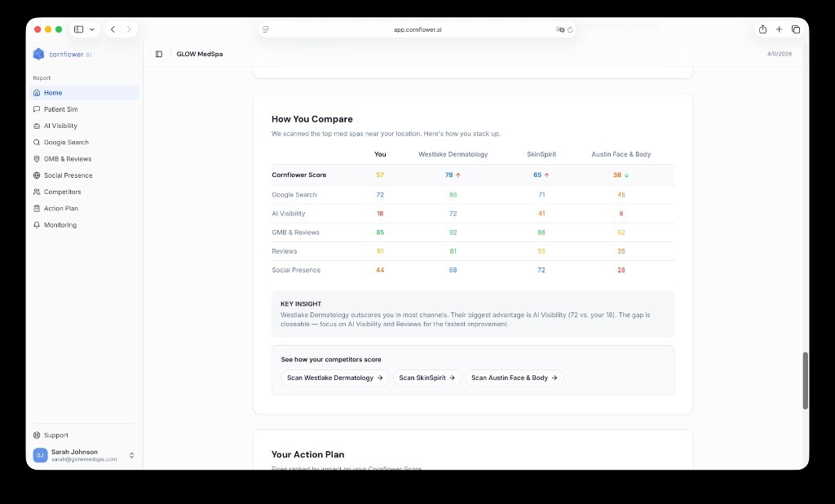Click the app.cornflower.ai address bar
835x504 pixels.
417,29
